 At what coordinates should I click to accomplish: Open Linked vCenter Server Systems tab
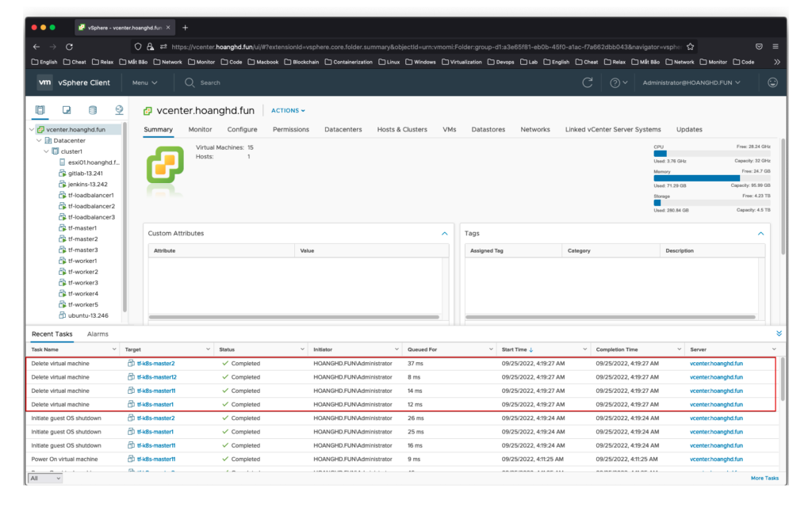coord(613,129)
